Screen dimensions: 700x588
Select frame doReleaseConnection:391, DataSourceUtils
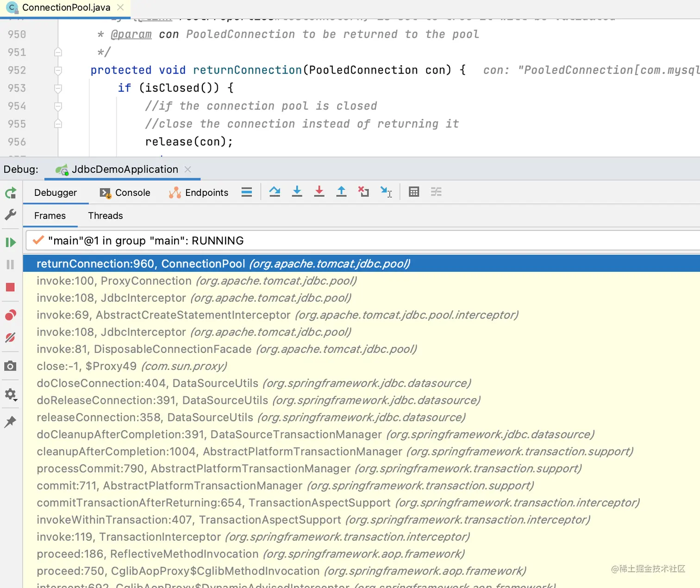(361, 400)
